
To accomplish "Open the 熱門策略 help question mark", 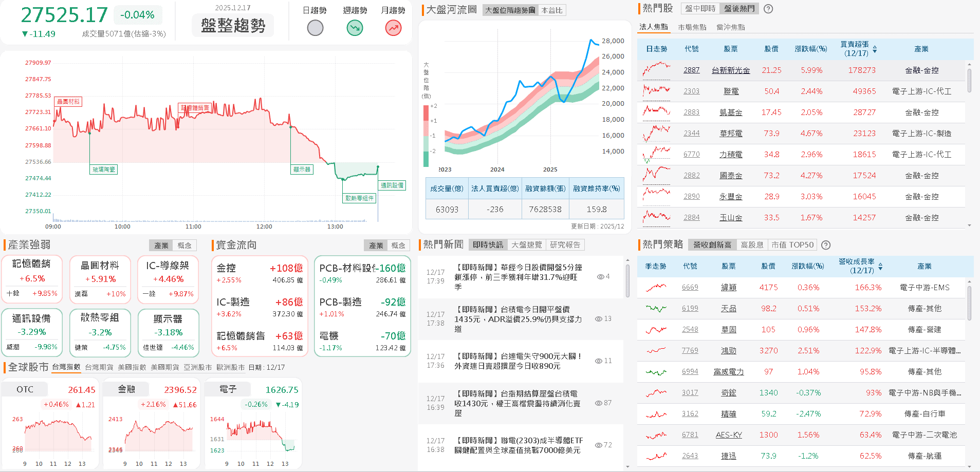I will 826,245.
